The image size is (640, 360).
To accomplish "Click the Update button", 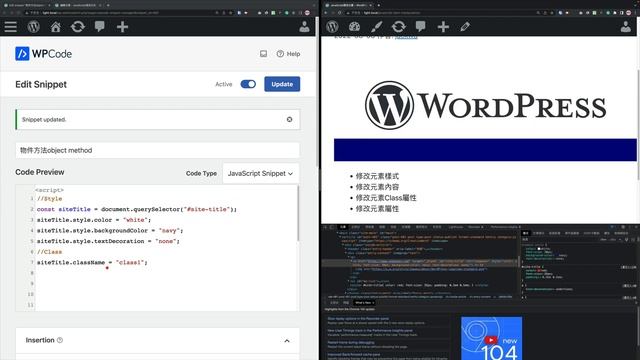I will tap(282, 84).
